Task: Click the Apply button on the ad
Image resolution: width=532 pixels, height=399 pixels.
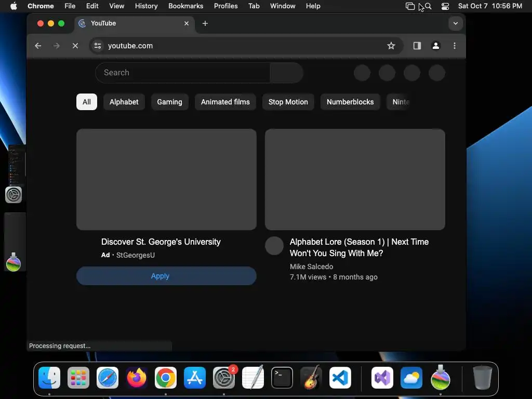Action: tap(166, 276)
